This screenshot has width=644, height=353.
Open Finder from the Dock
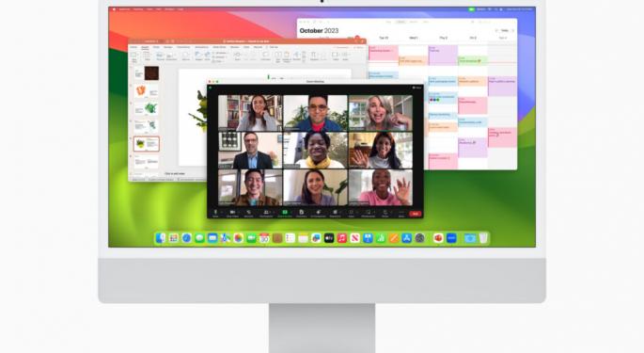(x=160, y=238)
